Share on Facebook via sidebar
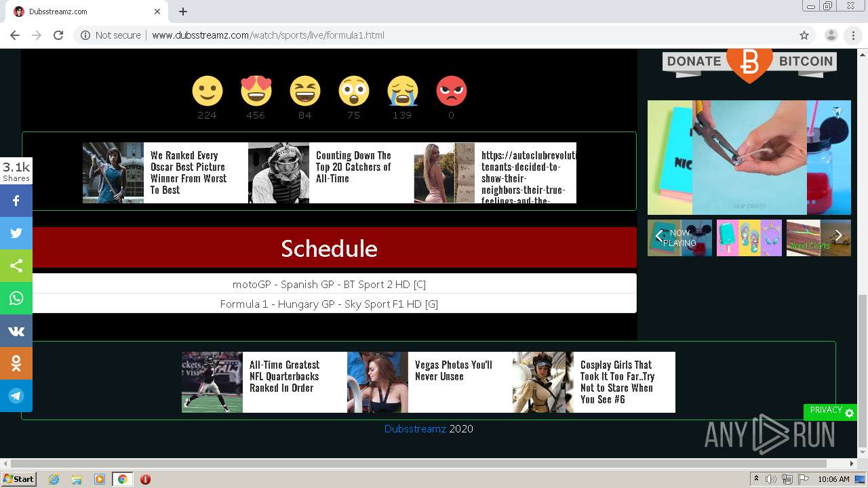 pyautogui.click(x=16, y=201)
